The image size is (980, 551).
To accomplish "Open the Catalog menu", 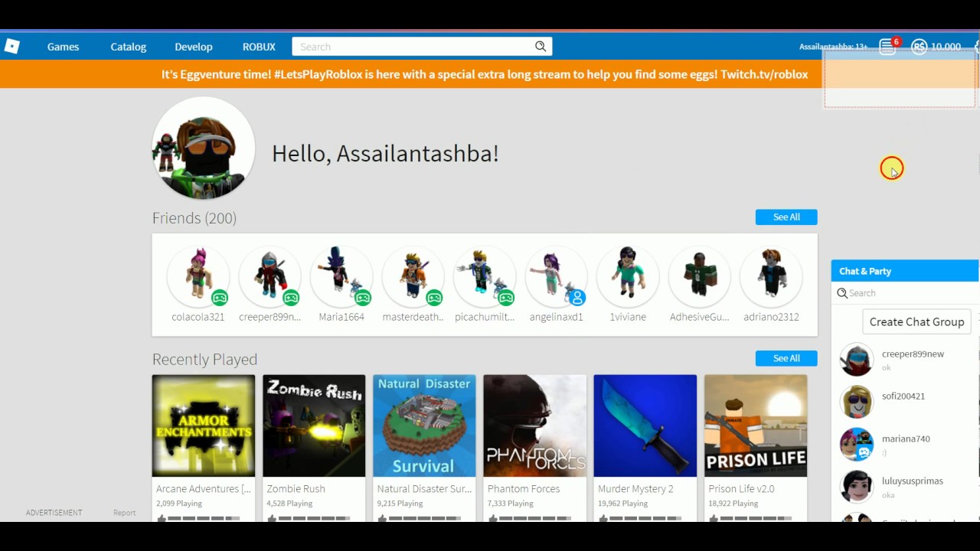I will [128, 47].
